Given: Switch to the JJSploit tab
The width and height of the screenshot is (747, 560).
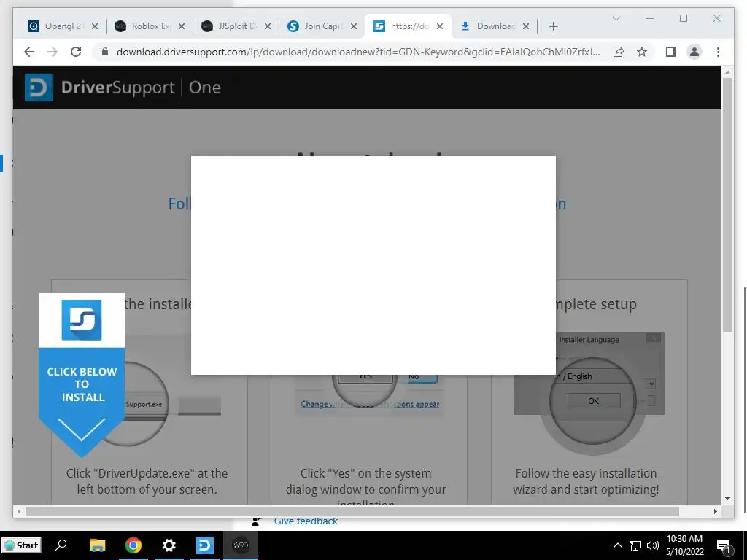Looking at the screenshot, I should coord(230,26).
